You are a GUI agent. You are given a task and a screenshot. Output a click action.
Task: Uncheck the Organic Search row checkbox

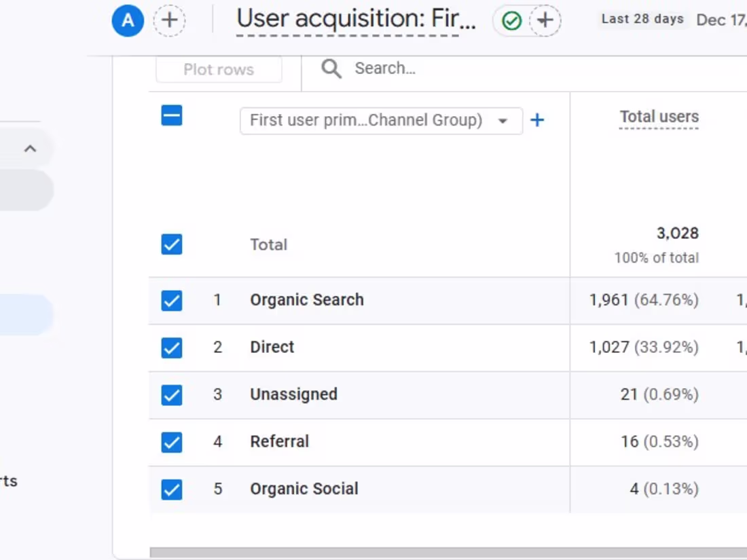[172, 301]
